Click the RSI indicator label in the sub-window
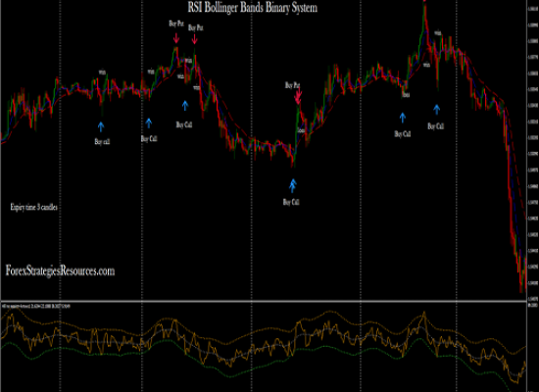 (36, 306)
